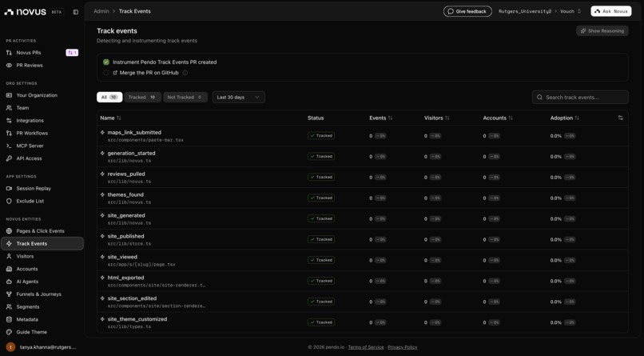644x356 pixels.
Task: Open the maps_link_submitted event row
Action: 362,136
